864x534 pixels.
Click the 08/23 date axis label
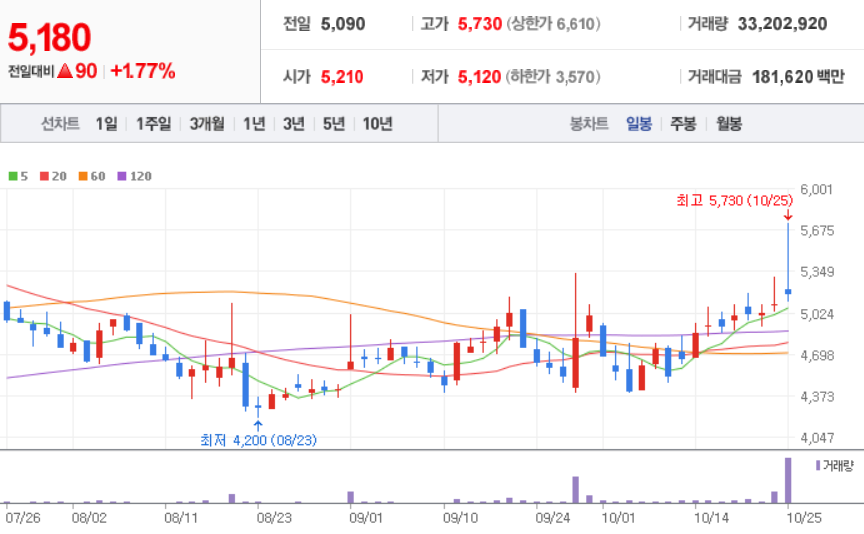click(274, 519)
